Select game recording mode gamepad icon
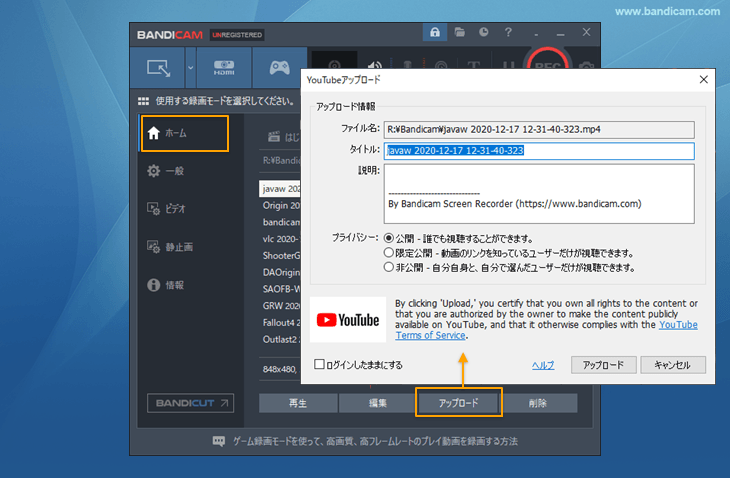 (x=279, y=68)
